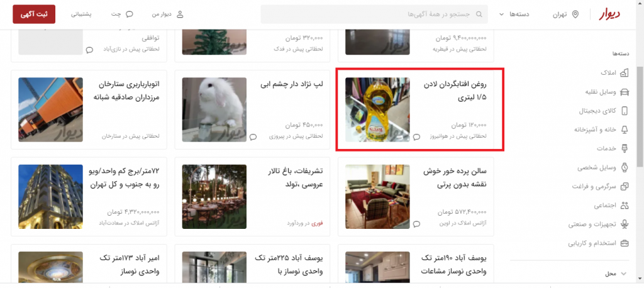644x288 pixels.
Task: Open personal items (وسایل شخصی) category
Action: [x=603, y=167]
